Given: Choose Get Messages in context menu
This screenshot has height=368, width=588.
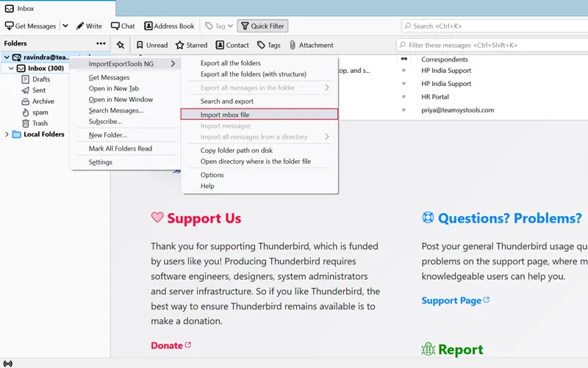Looking at the screenshot, I should (x=109, y=78).
